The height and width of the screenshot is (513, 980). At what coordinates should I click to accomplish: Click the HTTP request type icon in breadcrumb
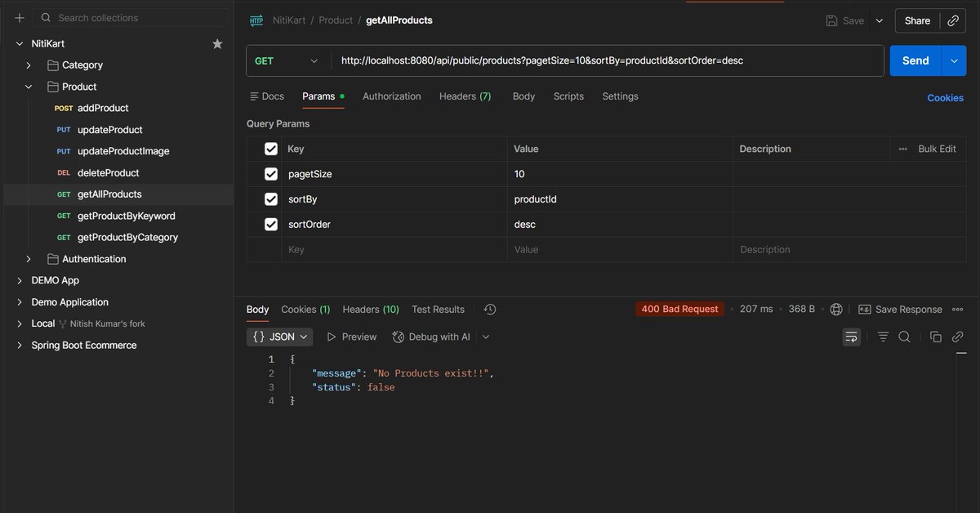pos(256,20)
